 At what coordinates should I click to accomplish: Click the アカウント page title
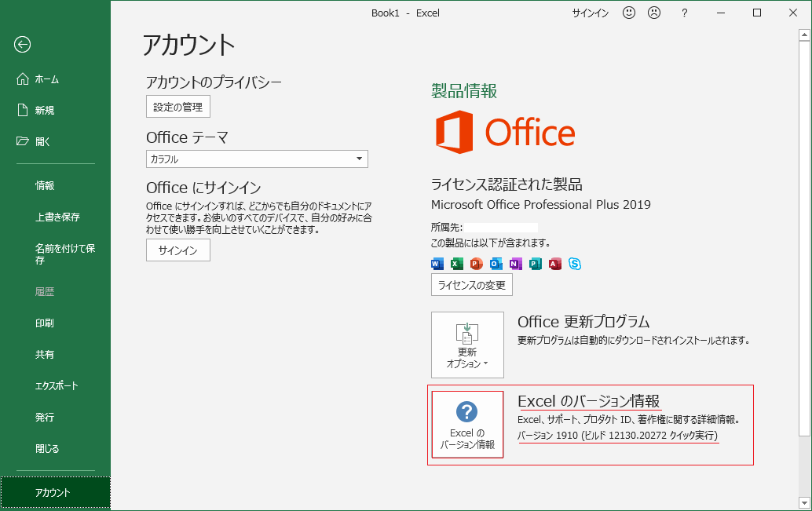tap(189, 45)
